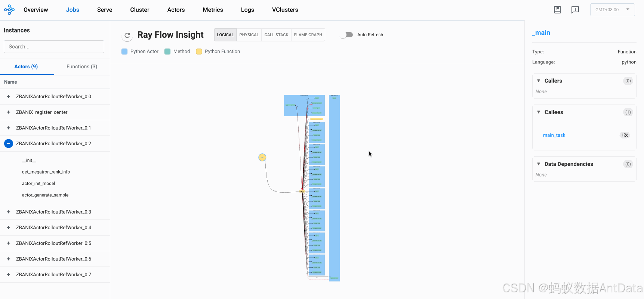Click the Method legend swatch
The image size is (644, 299).
point(167,52)
